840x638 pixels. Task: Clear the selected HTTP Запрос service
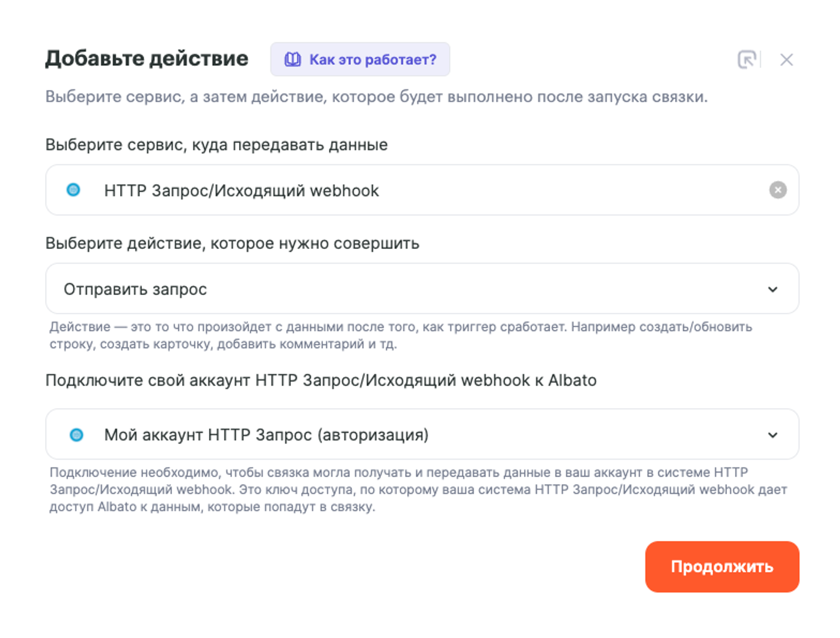coord(777,190)
